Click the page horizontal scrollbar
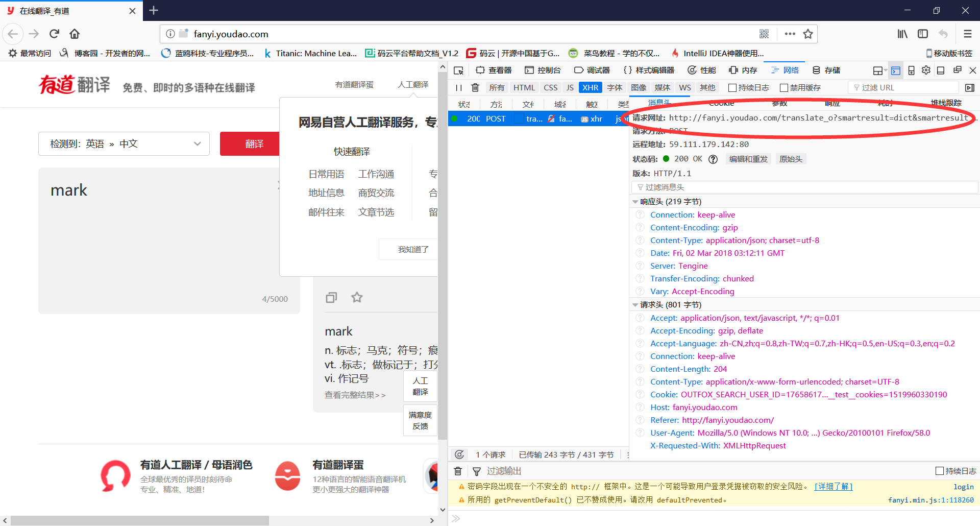The width and height of the screenshot is (980, 526). [139, 520]
